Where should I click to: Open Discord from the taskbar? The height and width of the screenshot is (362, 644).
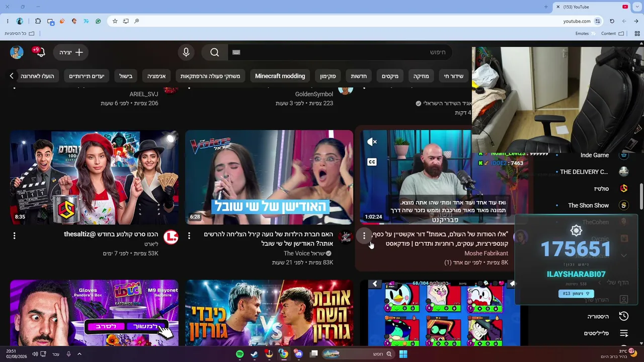coord(299,354)
